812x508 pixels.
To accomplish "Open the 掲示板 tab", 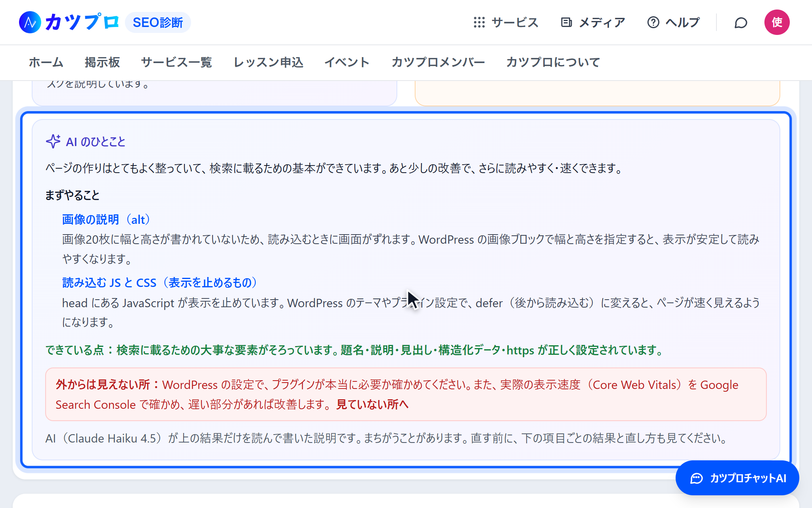I will pos(102,62).
